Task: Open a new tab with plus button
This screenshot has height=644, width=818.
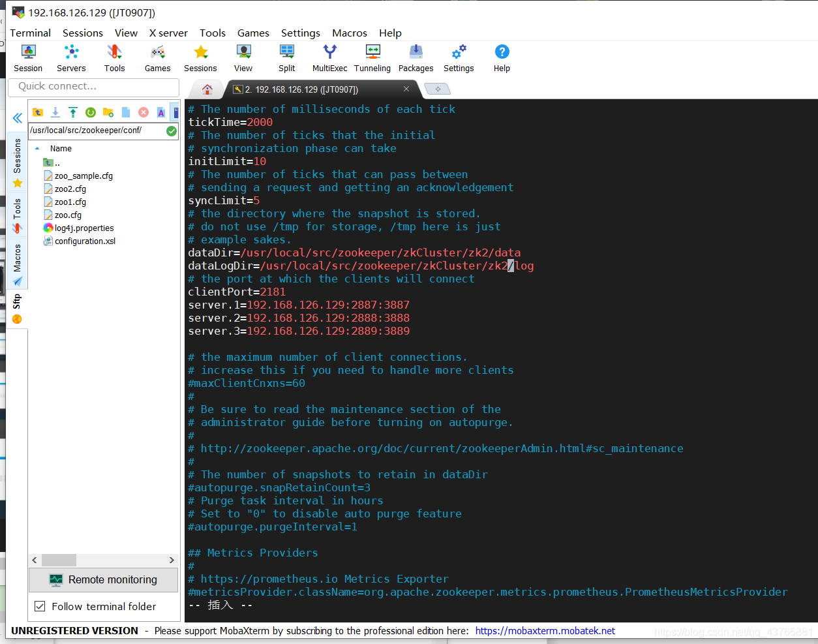Action: [x=438, y=89]
